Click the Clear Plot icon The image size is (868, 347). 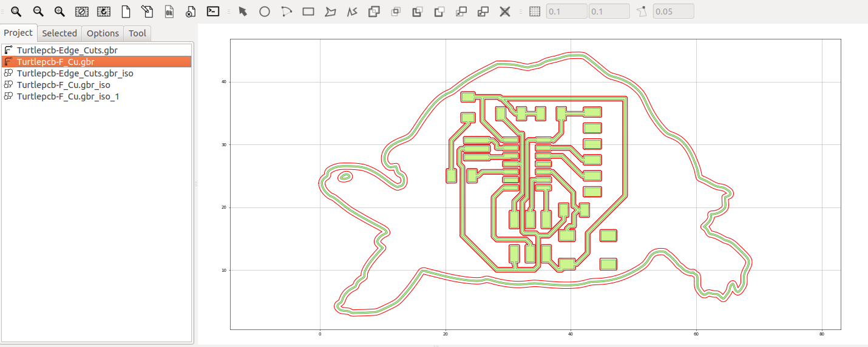pos(81,11)
